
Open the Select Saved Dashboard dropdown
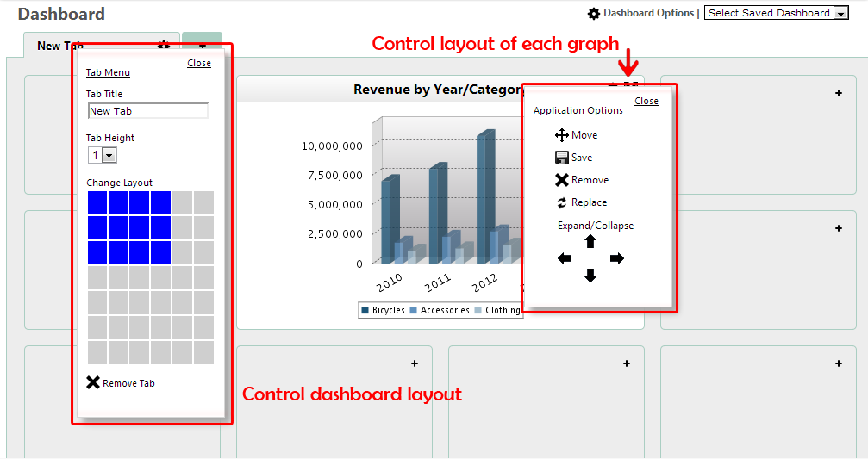click(776, 13)
